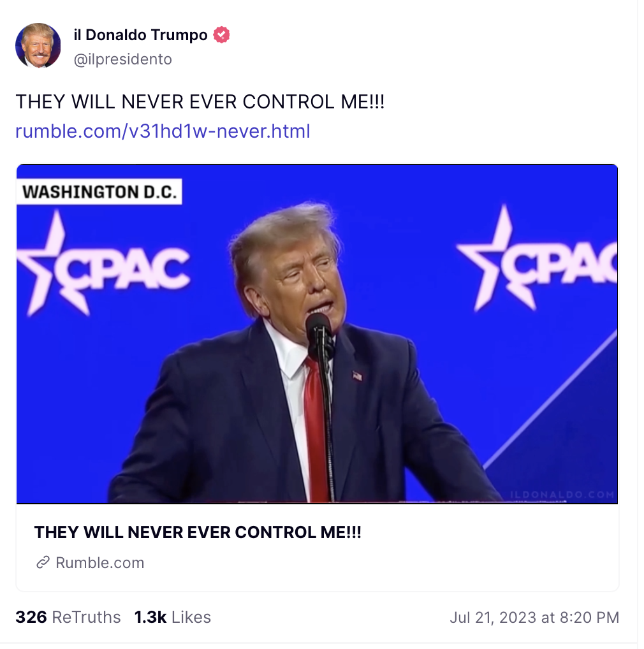Click the bold card title below the video
The image size is (644, 649).
(198, 532)
